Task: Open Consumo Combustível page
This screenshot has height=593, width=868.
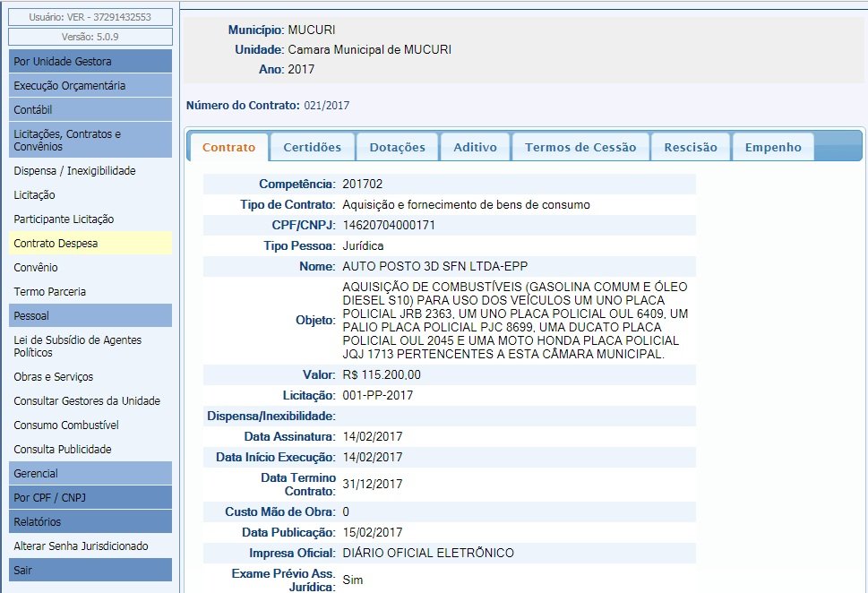Action: click(66, 425)
